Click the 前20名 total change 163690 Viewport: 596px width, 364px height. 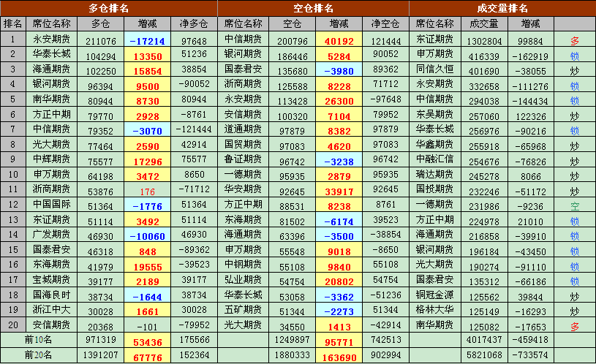click(x=339, y=357)
